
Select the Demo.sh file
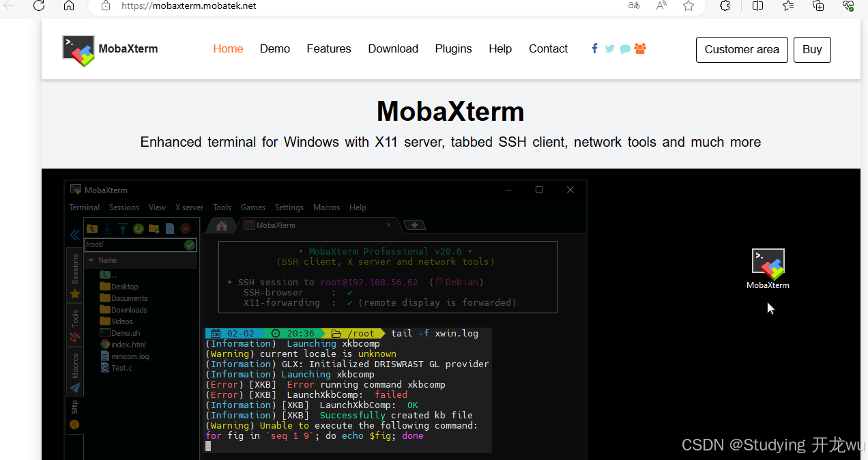[x=120, y=333]
